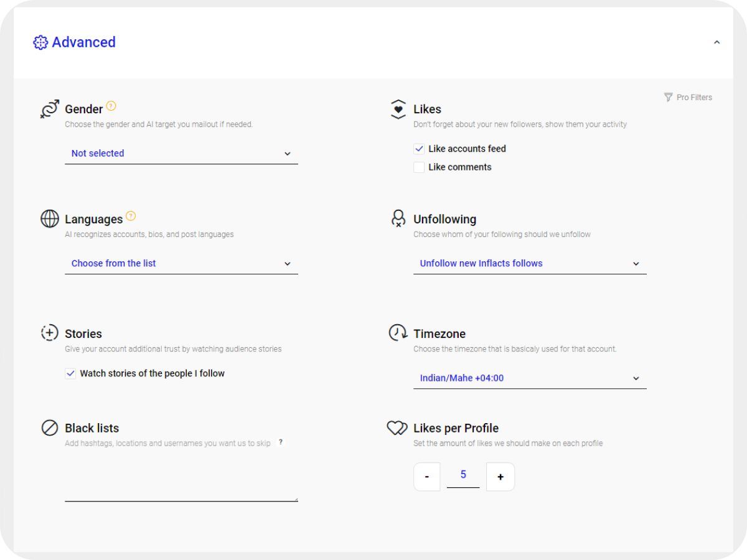747x560 pixels.
Task: Enable the 'Like comments' checkbox
Action: click(x=419, y=167)
